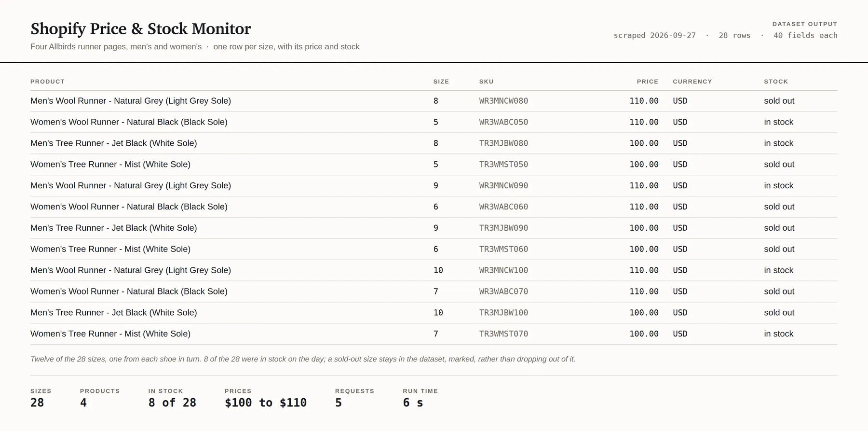Click product name in the TR3MJBW080 row
Screen dimensions: 868x431
(114, 143)
